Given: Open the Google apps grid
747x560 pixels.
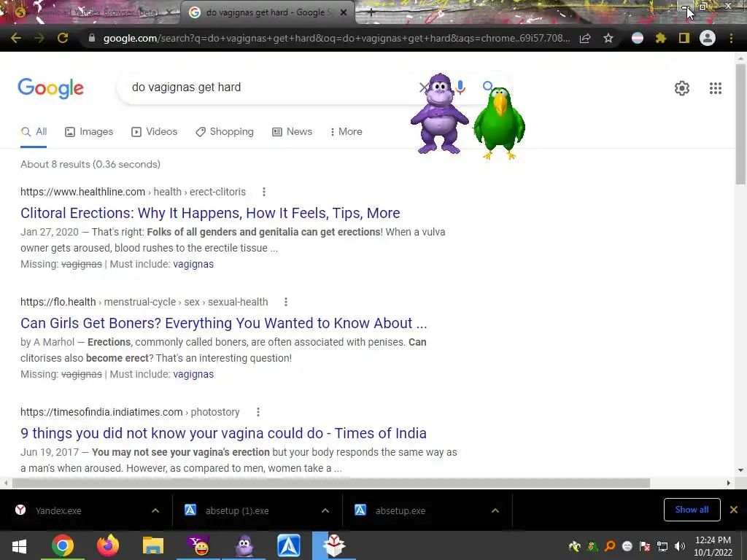Looking at the screenshot, I should coord(716,88).
